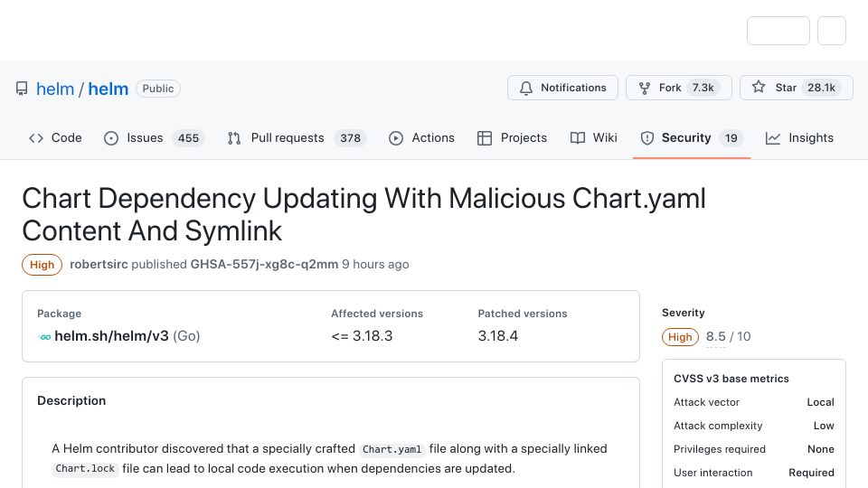Viewport: 868px width, 488px height.
Task: Click the Chart.yaml inline code
Action: (392, 449)
